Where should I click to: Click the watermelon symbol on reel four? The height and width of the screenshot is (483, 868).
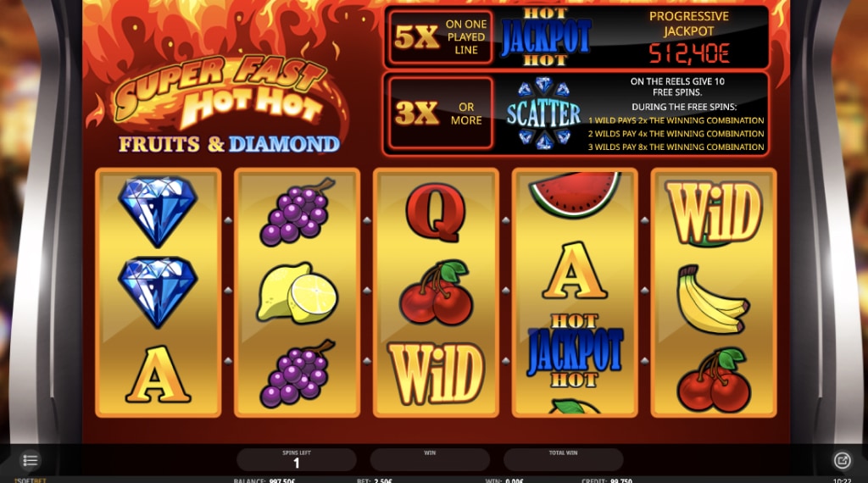point(575,194)
